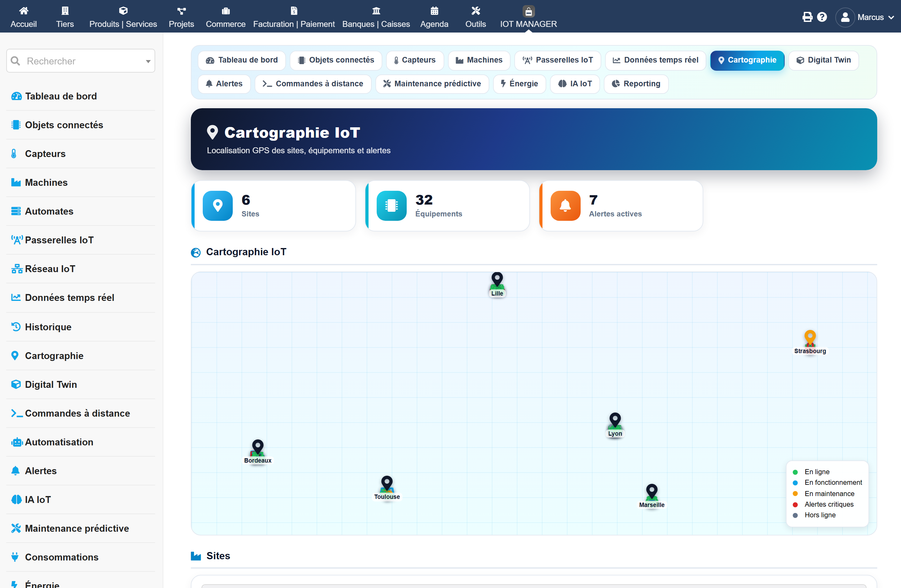Open the help question mark icon
The height and width of the screenshot is (588, 901).
click(822, 17)
